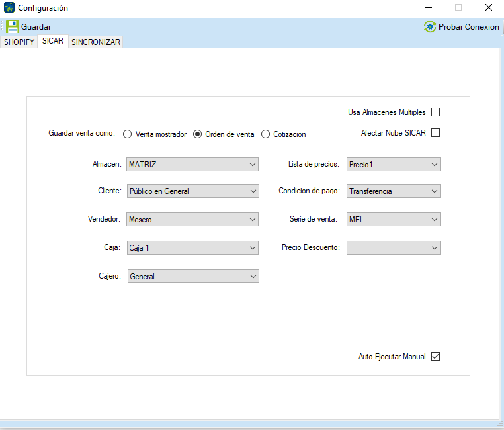Open the Almacen dropdown showing MATRIZ
Screen dimensions: 504x430
192,165
